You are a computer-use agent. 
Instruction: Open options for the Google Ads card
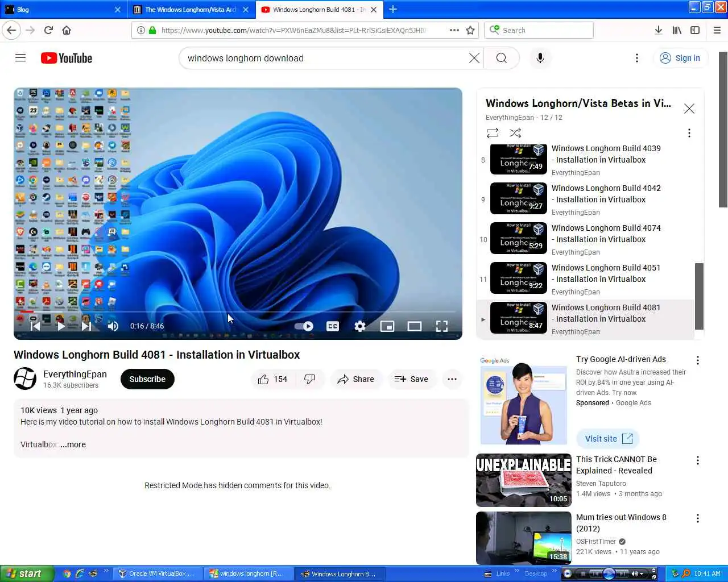[698, 360]
